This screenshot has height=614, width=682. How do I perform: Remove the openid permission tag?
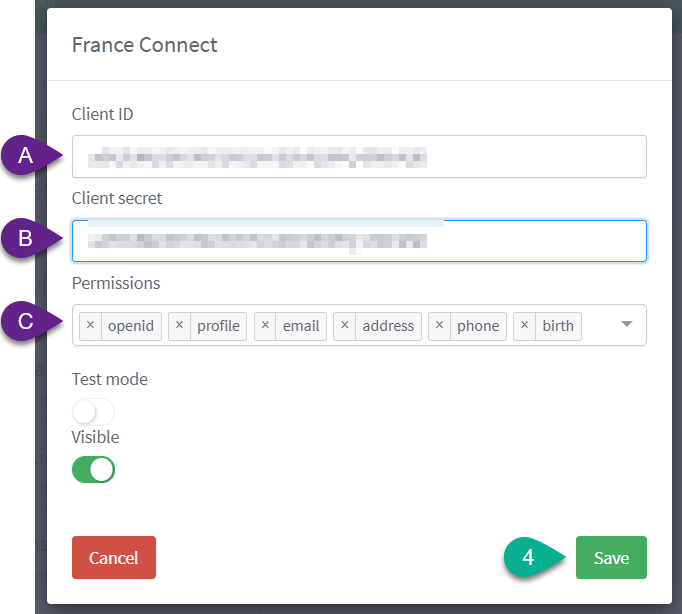[90, 326]
